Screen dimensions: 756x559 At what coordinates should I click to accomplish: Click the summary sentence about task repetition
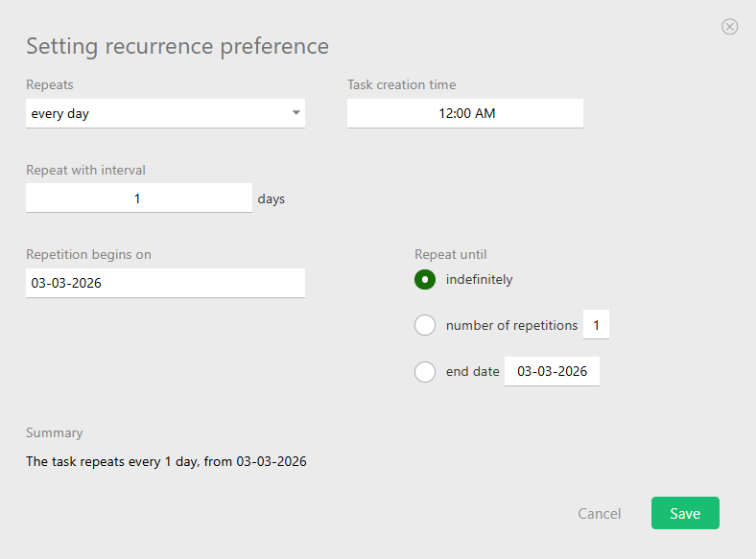coord(166,461)
